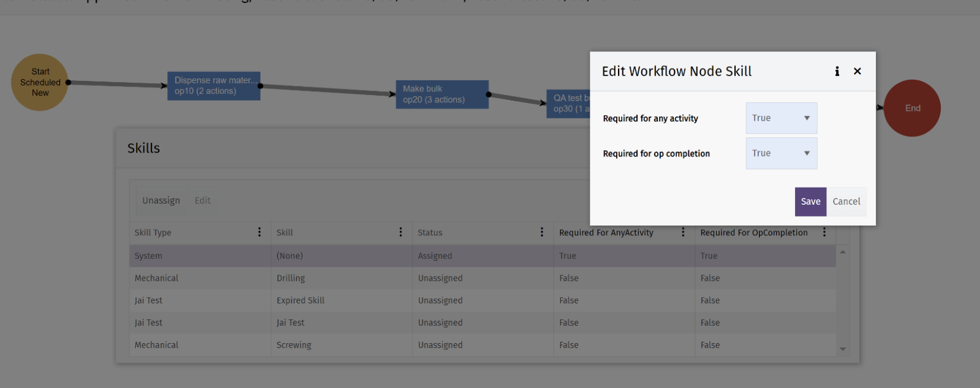Sort by Required For OpCompletion header
Viewport: 980px width, 388px height.
[754, 232]
